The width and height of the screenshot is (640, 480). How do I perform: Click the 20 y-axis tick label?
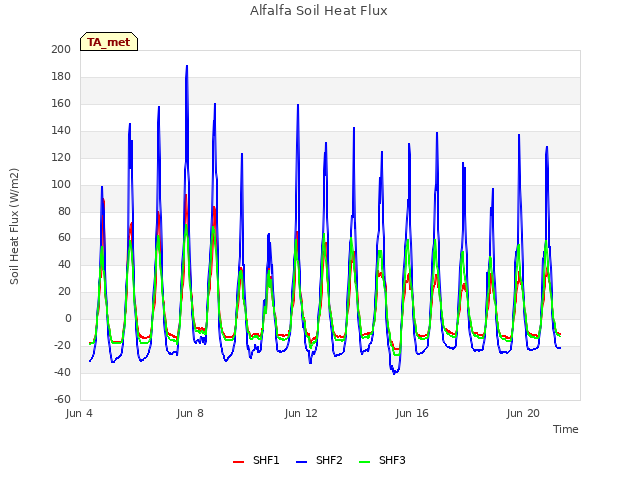tap(64, 291)
